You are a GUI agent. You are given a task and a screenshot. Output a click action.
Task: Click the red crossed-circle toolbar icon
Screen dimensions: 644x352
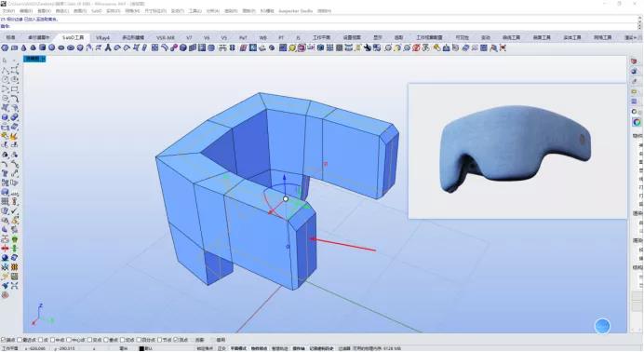pyautogui.click(x=416, y=47)
